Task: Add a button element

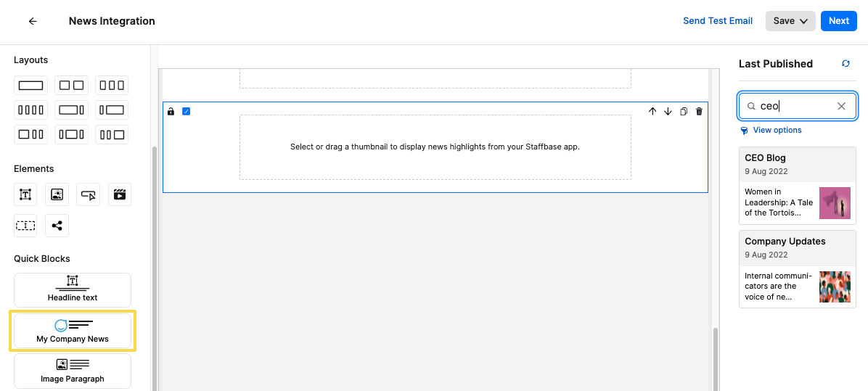Action: click(88, 194)
